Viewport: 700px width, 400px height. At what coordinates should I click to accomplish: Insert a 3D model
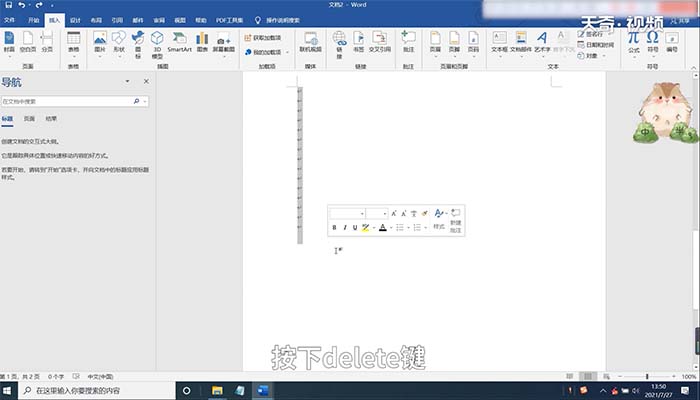[x=157, y=45]
